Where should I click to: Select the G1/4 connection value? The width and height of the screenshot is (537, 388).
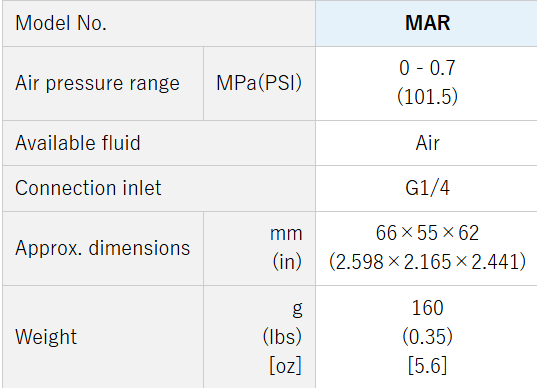(427, 188)
